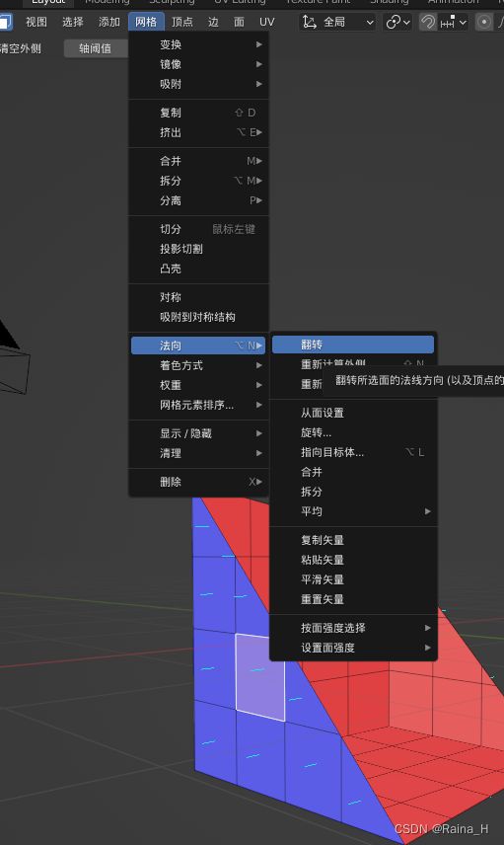Choose 旋转... in the normals submenu
Image resolution: width=504 pixels, height=845 pixels.
click(353, 432)
